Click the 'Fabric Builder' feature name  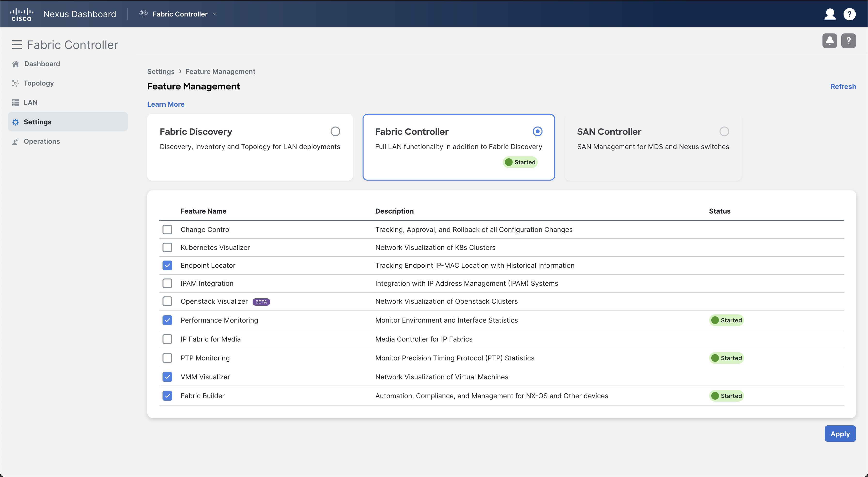[x=202, y=396]
